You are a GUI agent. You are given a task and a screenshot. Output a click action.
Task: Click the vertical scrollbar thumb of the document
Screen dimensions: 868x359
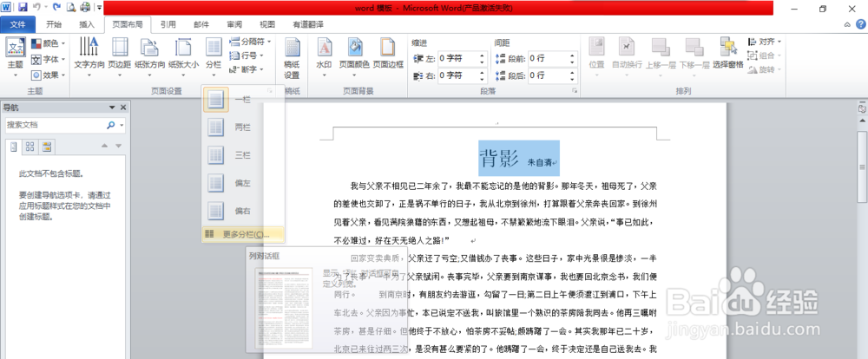pyautogui.click(x=862, y=167)
